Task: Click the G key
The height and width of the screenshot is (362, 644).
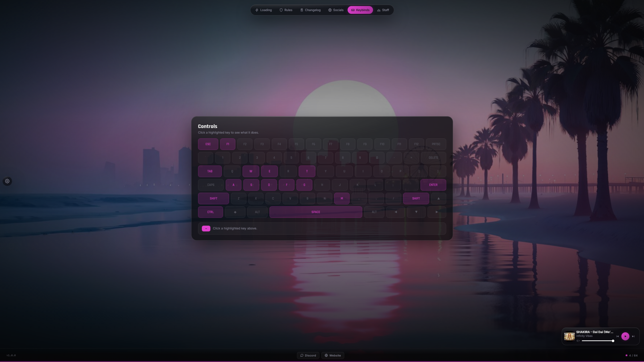Action: [x=304, y=185]
